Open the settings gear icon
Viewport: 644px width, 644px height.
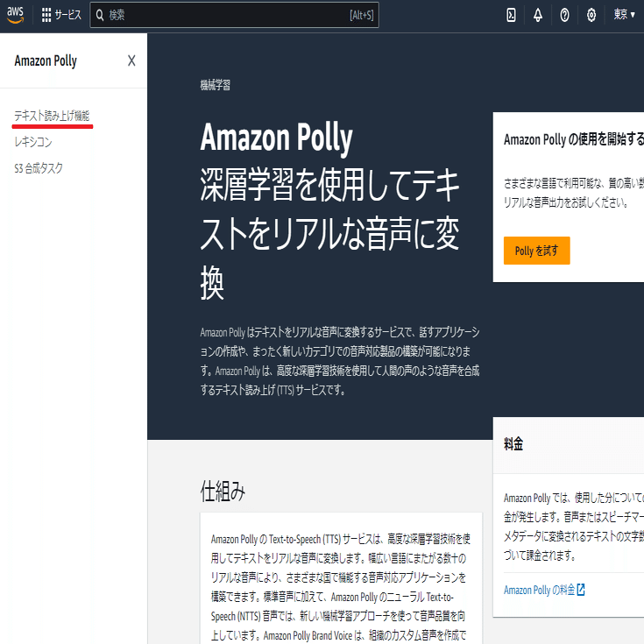click(591, 15)
